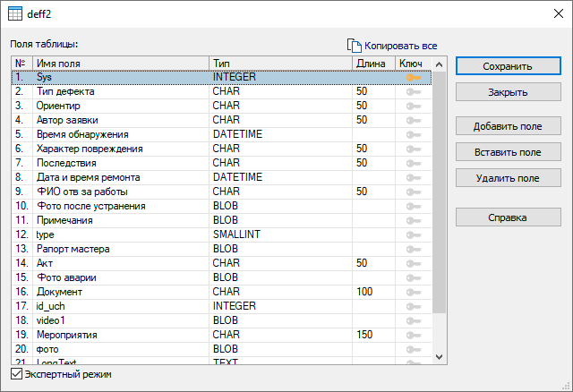Toggle key icon in Время обнаружения row
Screen dimensions: 573x392
coord(414,135)
